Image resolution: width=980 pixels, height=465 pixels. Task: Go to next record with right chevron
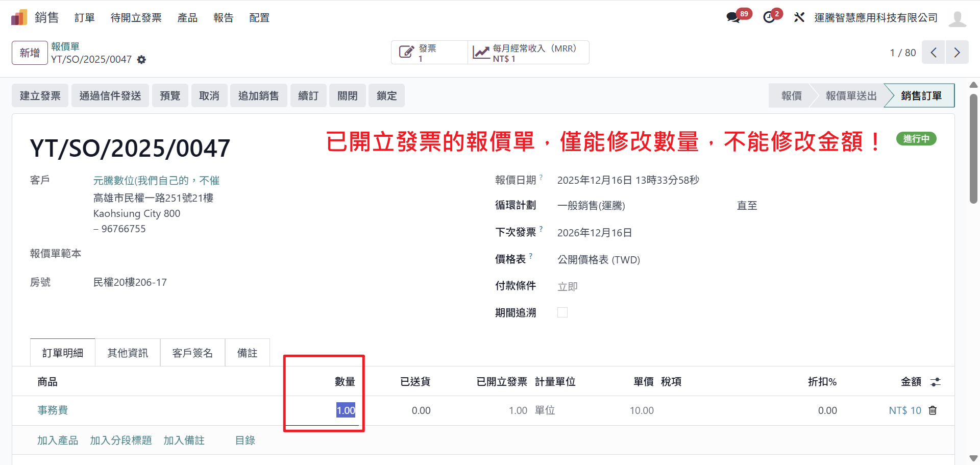957,53
